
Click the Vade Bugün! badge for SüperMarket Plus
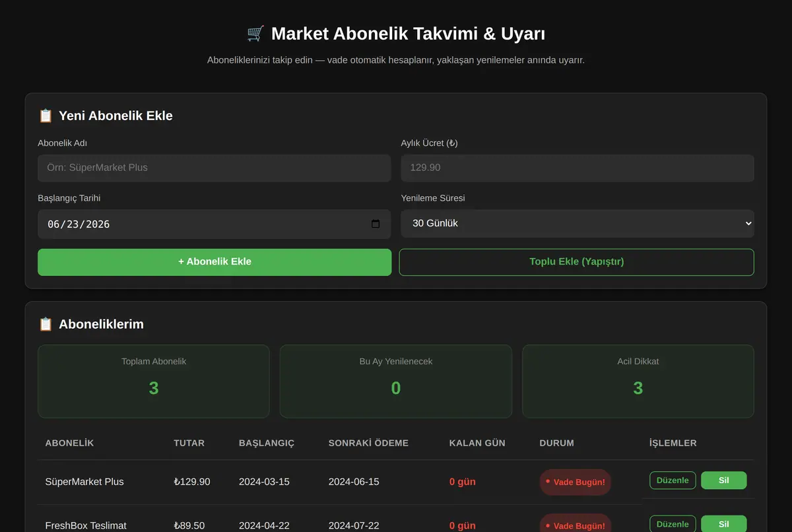click(576, 482)
